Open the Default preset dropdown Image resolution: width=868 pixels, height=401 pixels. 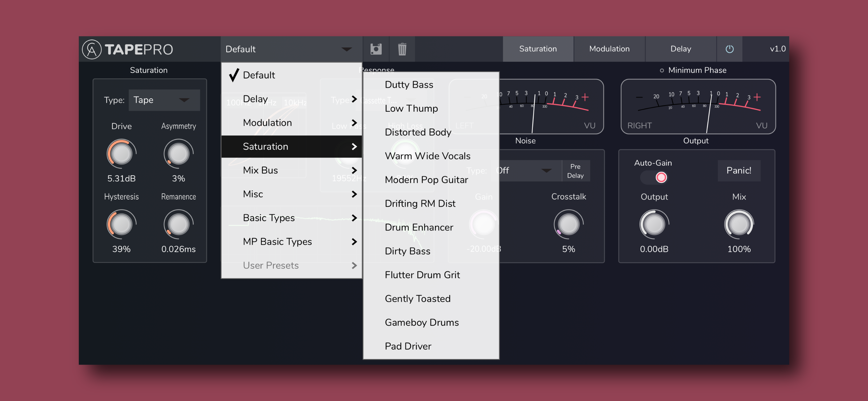click(x=291, y=49)
